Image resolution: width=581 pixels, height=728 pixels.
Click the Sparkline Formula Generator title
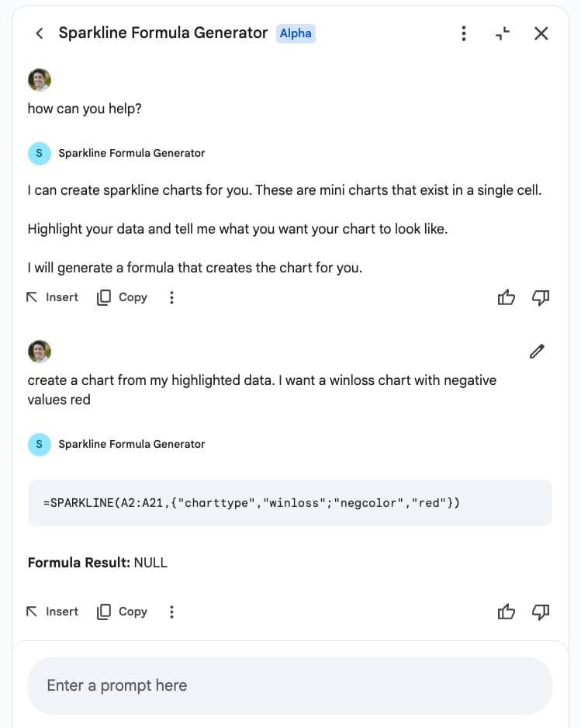[163, 33]
